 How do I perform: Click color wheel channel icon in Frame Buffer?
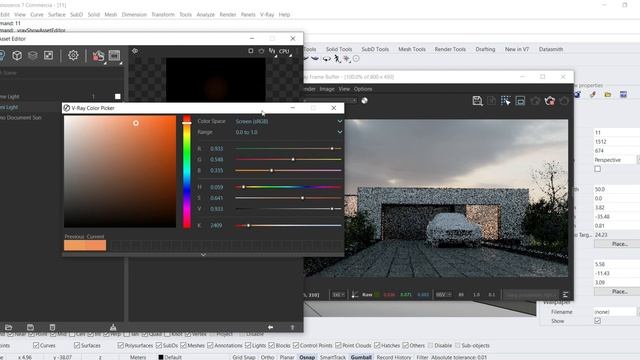(x=364, y=100)
